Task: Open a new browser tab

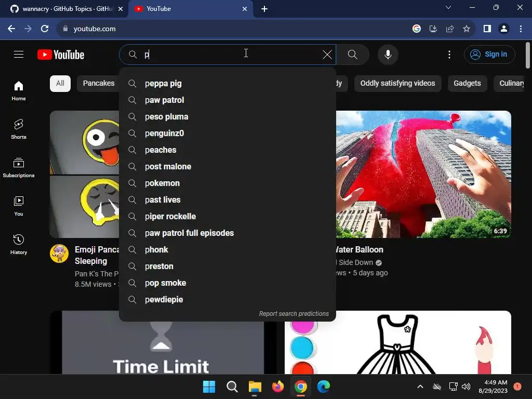Action: pyautogui.click(x=264, y=9)
